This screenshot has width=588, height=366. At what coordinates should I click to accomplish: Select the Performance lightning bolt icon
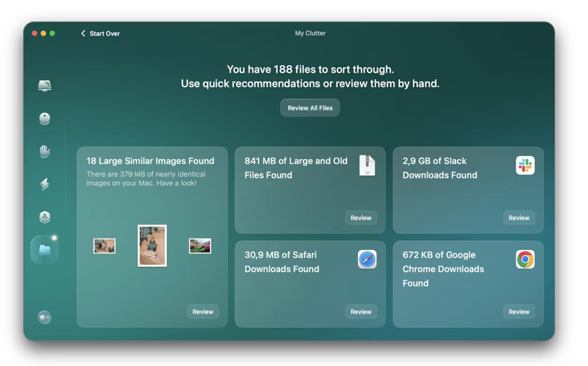click(45, 184)
